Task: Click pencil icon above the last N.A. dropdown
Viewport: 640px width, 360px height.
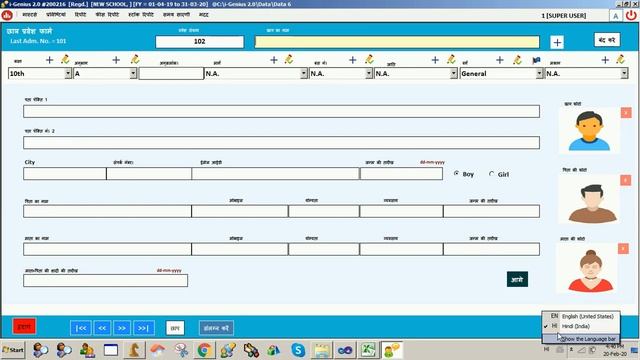Action: [620, 60]
